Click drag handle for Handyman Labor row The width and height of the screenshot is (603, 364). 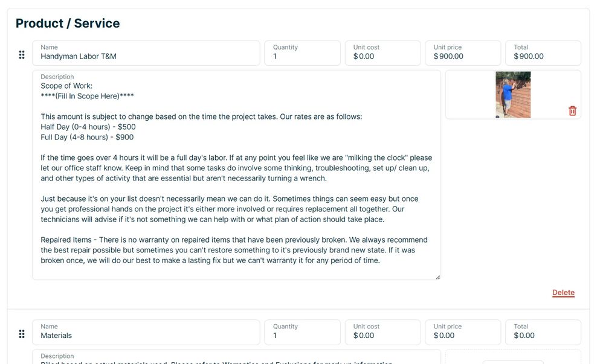coord(22,55)
